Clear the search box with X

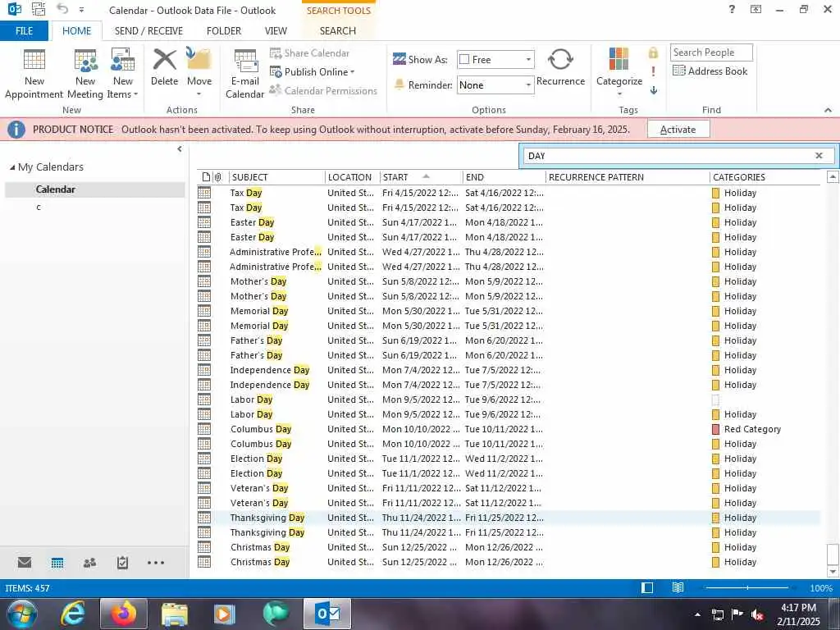(x=819, y=155)
